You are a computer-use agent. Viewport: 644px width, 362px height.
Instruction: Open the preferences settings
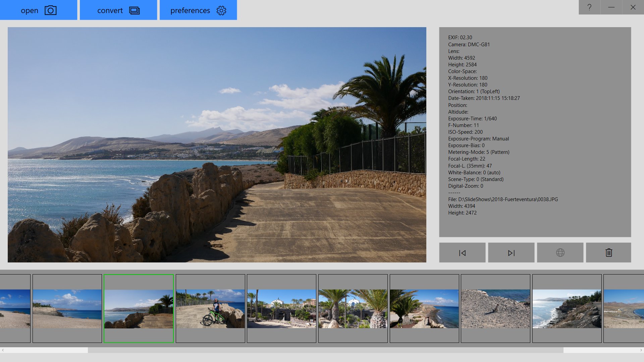tap(198, 10)
